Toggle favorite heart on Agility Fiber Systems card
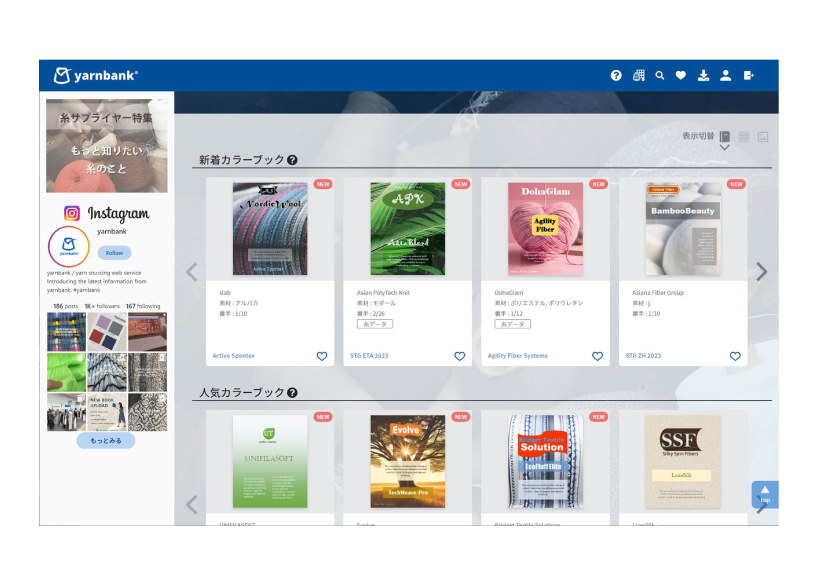The height and width of the screenshot is (586, 818). 597,356
